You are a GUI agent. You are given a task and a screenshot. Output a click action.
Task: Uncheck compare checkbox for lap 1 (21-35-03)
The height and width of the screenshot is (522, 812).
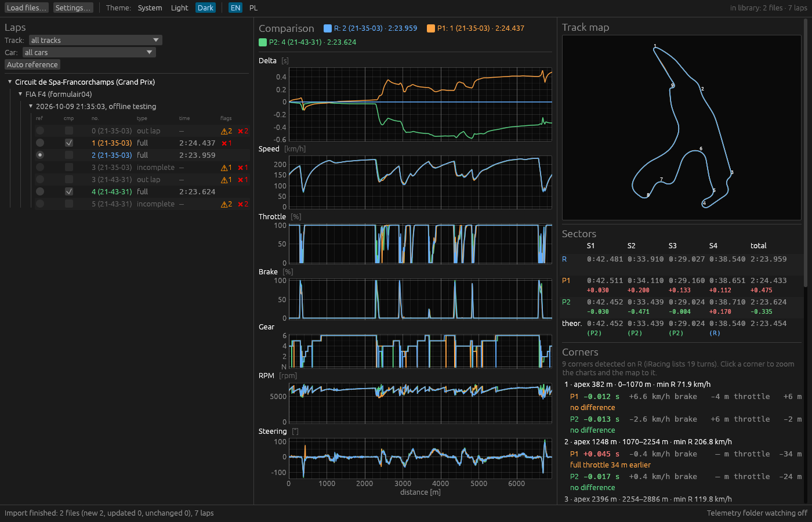pyautogui.click(x=69, y=143)
